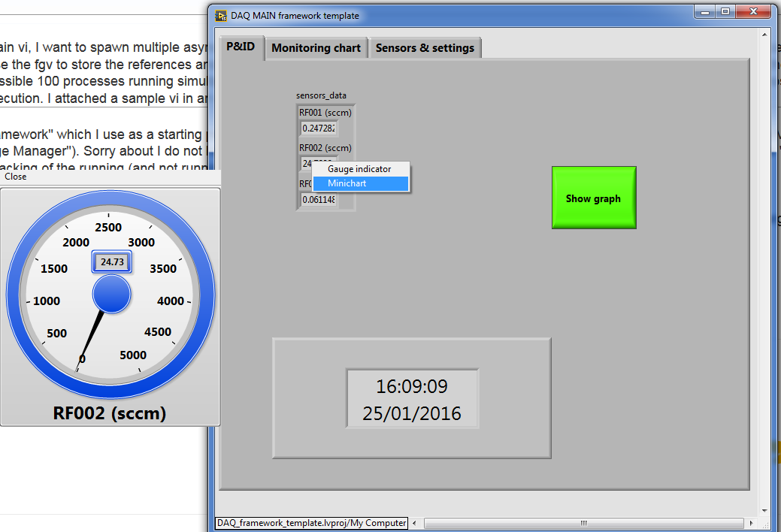Click the date and time display

(413, 399)
